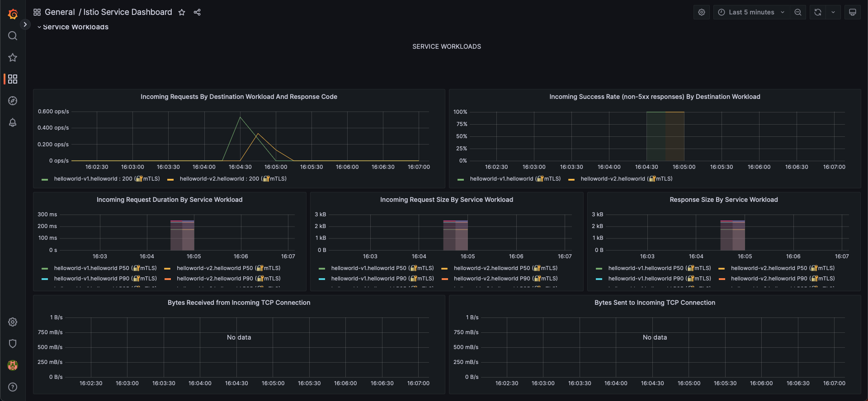The width and height of the screenshot is (868, 401).
Task: Open Bytes Received from Incoming TCP Connection panel menu
Action: (x=239, y=303)
